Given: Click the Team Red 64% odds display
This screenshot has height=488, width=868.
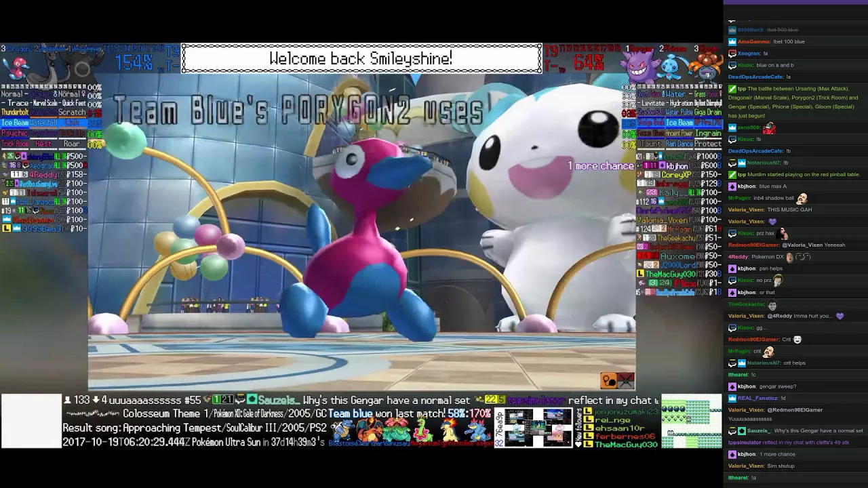Looking at the screenshot, I should [x=588, y=63].
